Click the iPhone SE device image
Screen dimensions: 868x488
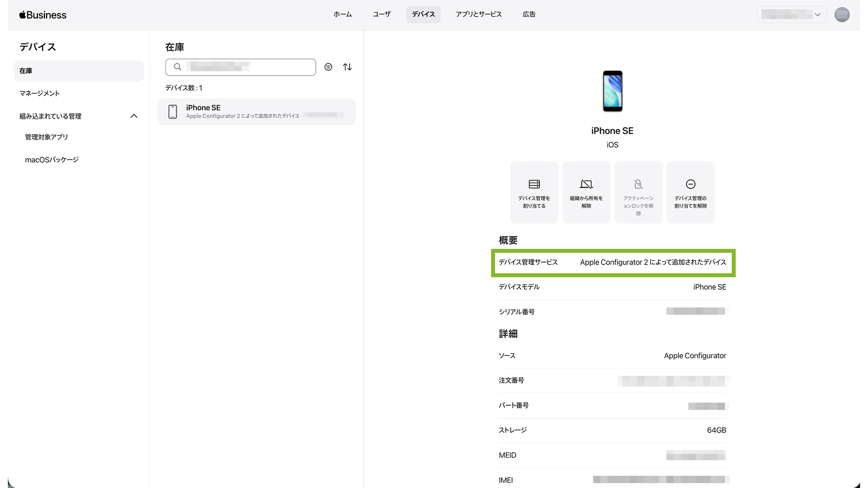click(x=612, y=91)
